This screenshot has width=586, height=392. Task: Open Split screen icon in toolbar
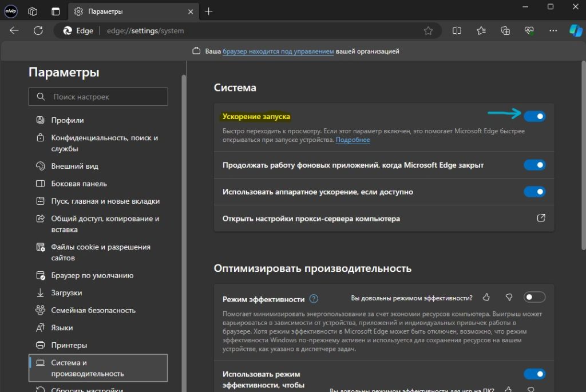click(x=457, y=30)
